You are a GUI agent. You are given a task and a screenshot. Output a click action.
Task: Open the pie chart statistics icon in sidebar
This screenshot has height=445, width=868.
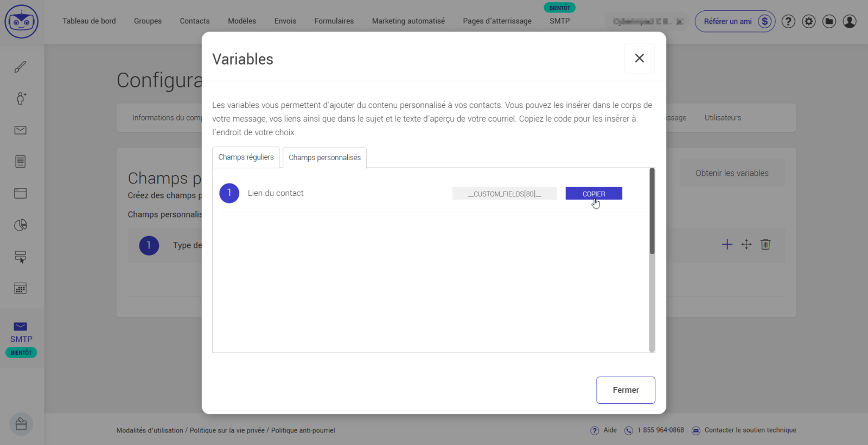21,225
